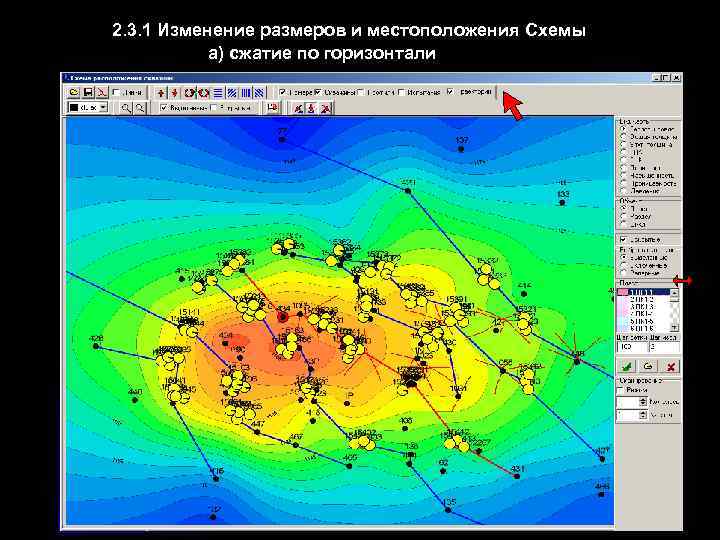Select row '3 ПК1-3' in the layer list
The width and height of the screenshot is (720, 540).
643,306
